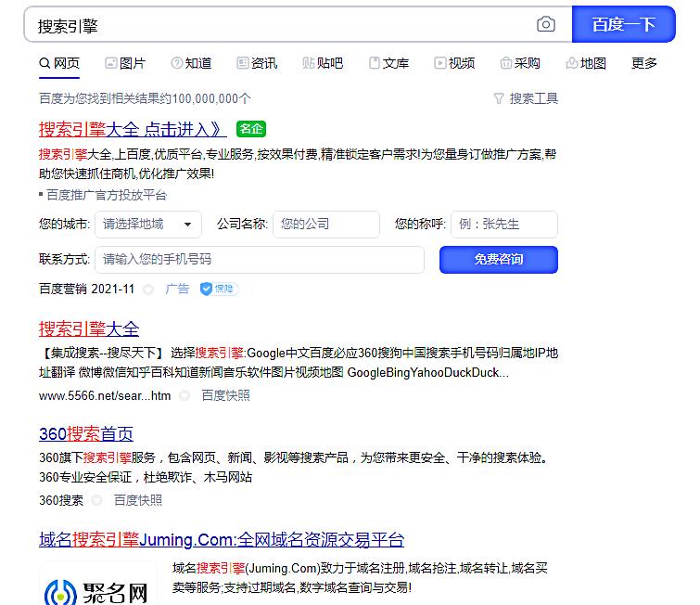The width and height of the screenshot is (700, 605).
Task: Open 搜索工具 filter options
Action: click(x=526, y=98)
